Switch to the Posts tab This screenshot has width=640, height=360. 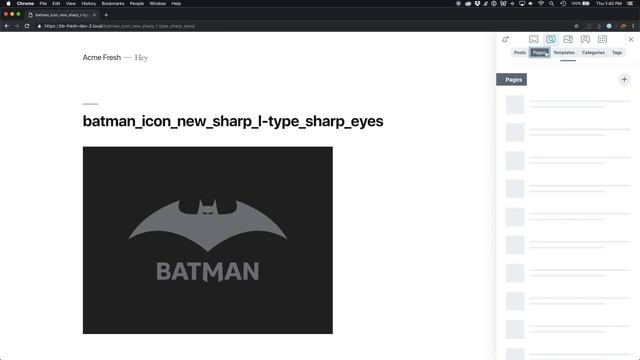[x=520, y=53]
